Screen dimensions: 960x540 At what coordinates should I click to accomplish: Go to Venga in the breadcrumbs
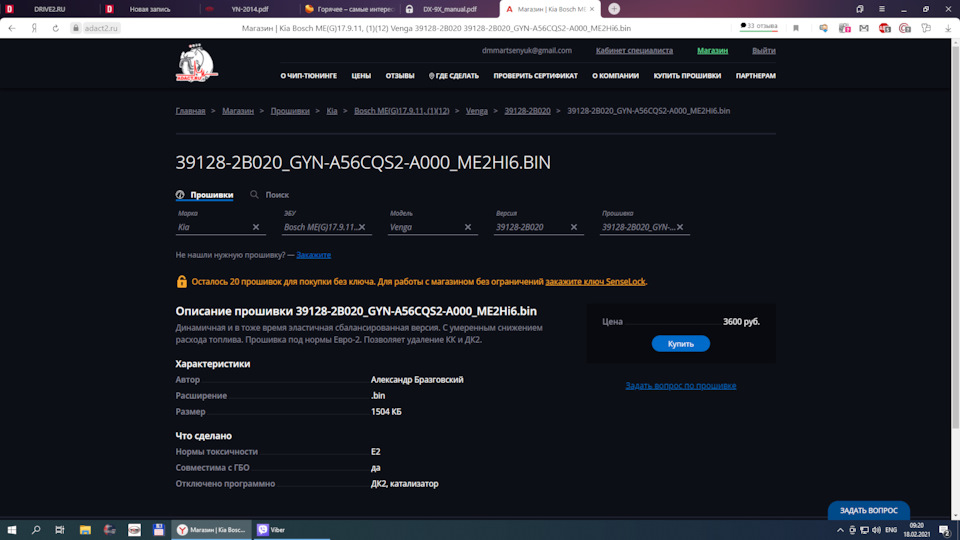pos(476,111)
